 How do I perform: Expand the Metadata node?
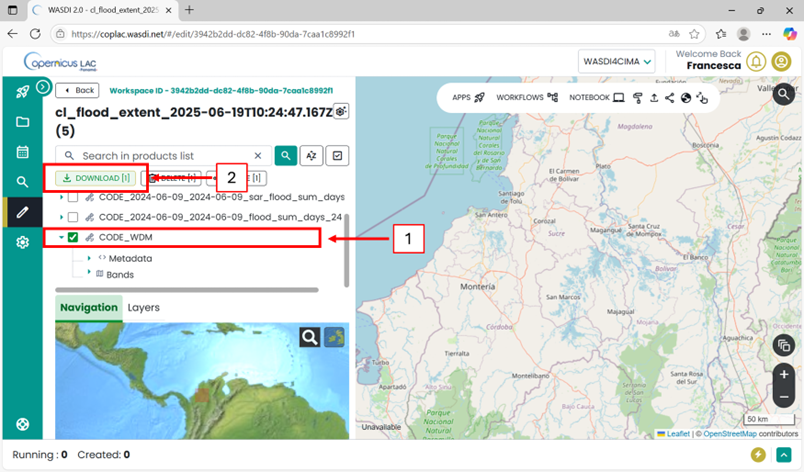click(x=89, y=258)
